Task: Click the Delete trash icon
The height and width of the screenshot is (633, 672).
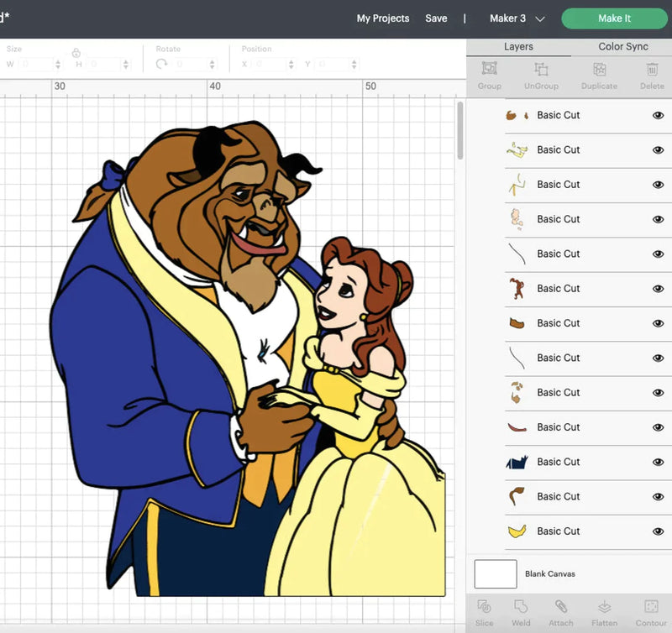Action: pos(652,71)
